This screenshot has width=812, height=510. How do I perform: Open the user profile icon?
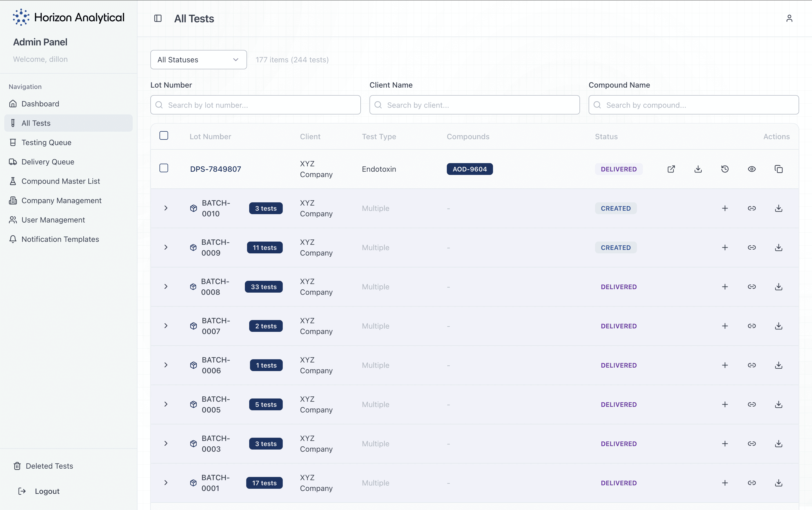pos(789,18)
